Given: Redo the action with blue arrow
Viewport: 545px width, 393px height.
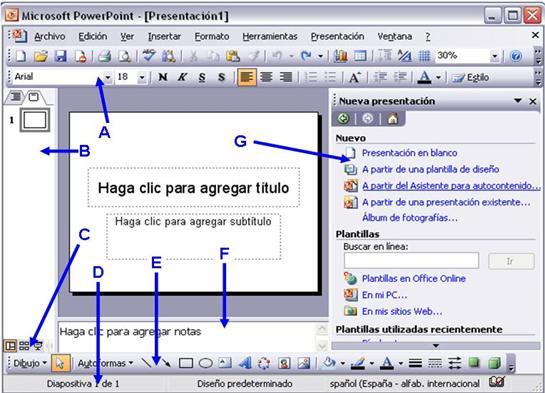Looking at the screenshot, I should [x=306, y=56].
